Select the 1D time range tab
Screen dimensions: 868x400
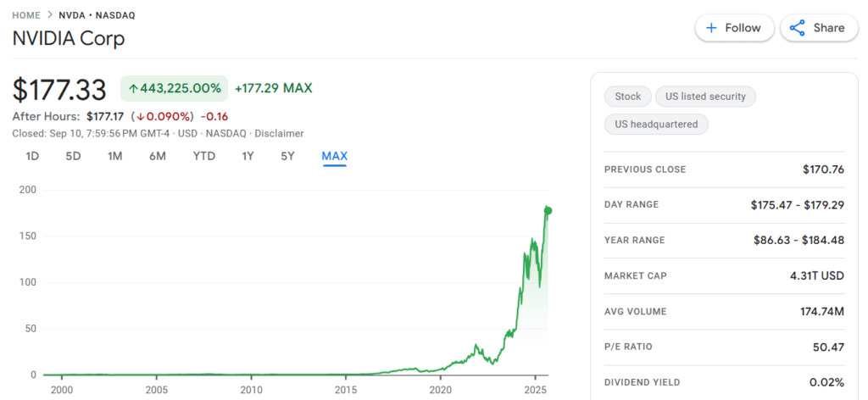[32, 157]
